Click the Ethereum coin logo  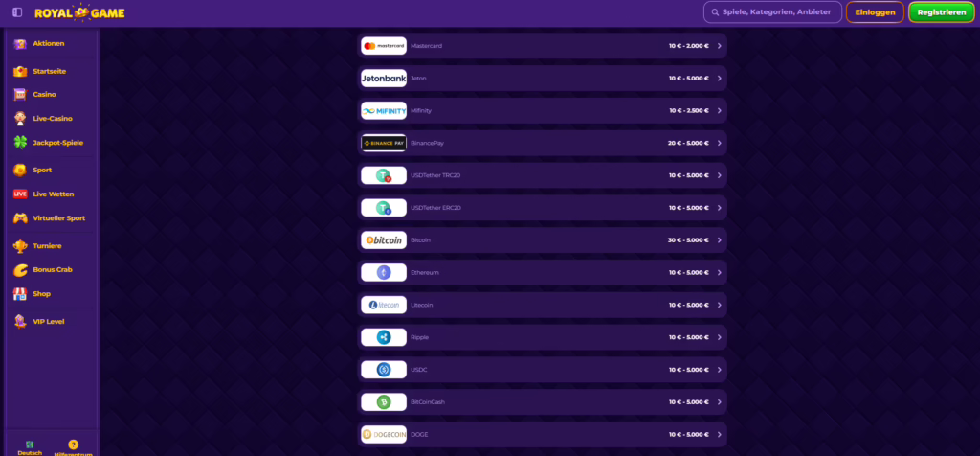(x=384, y=272)
